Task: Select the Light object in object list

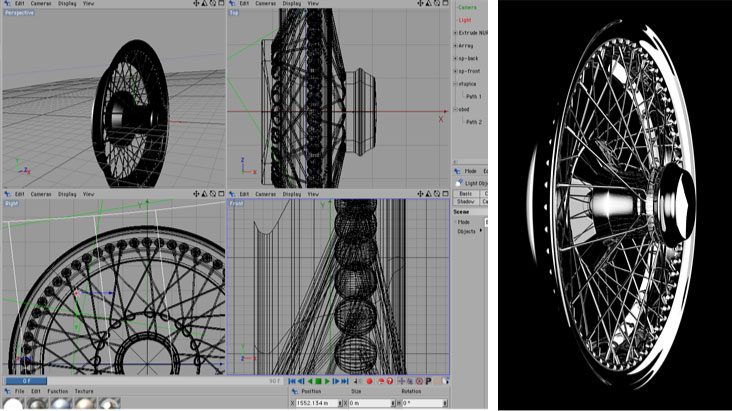Action: pos(463,19)
